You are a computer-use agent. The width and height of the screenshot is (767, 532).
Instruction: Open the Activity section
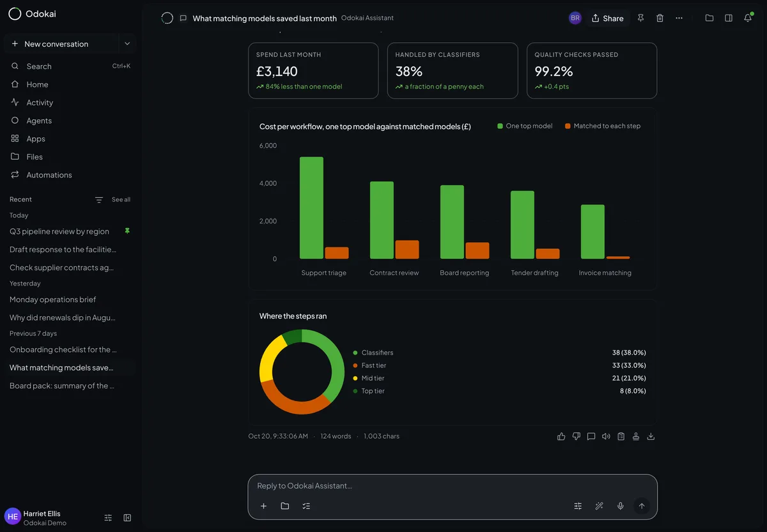click(70, 102)
